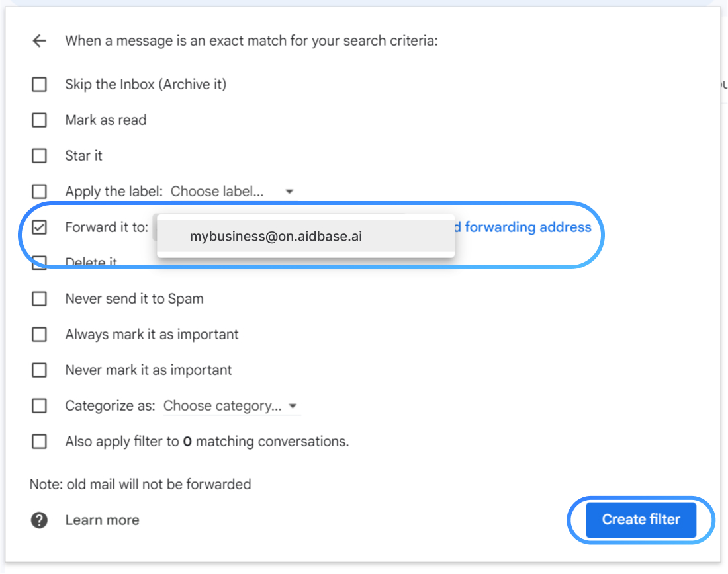Screen dimensions: 728x574
Task: Enable Skip the Inbox (Archive it)
Action: pos(38,84)
